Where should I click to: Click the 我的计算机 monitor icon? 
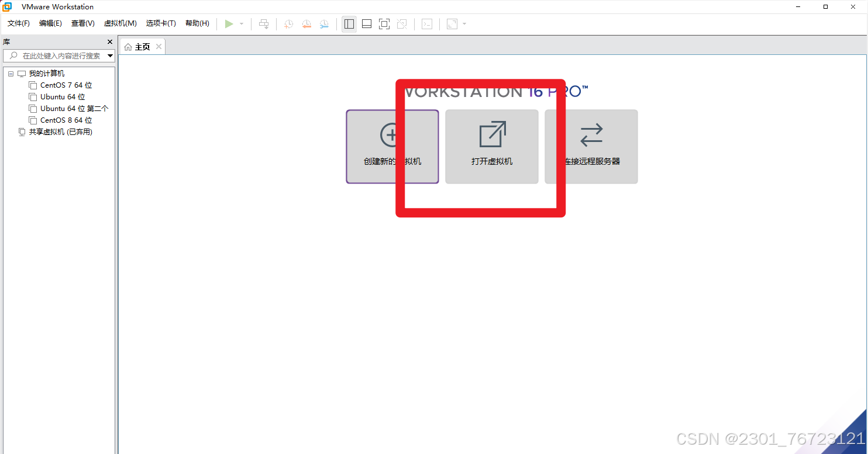tap(22, 74)
